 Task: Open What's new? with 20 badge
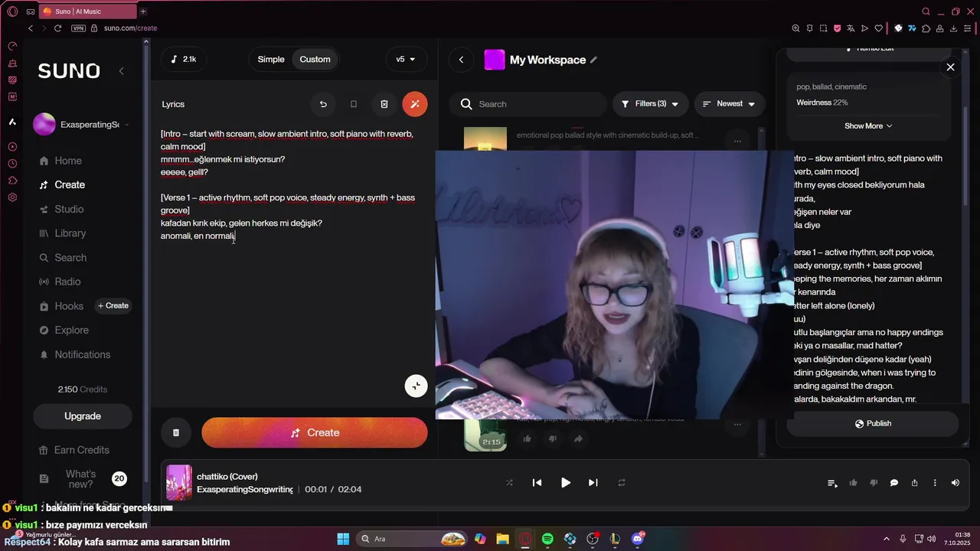tap(82, 479)
